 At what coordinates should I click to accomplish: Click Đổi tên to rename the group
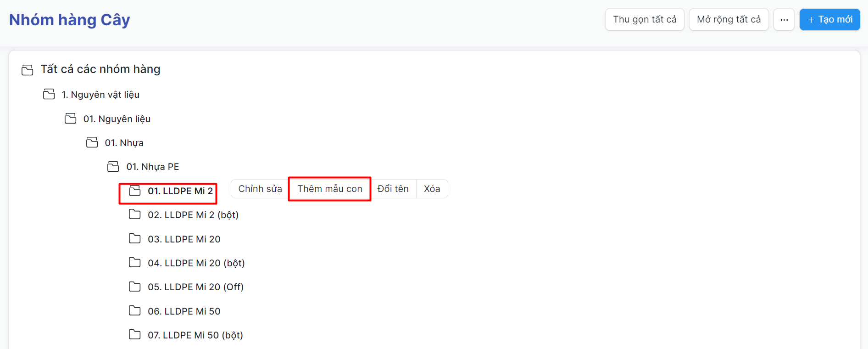coord(393,189)
